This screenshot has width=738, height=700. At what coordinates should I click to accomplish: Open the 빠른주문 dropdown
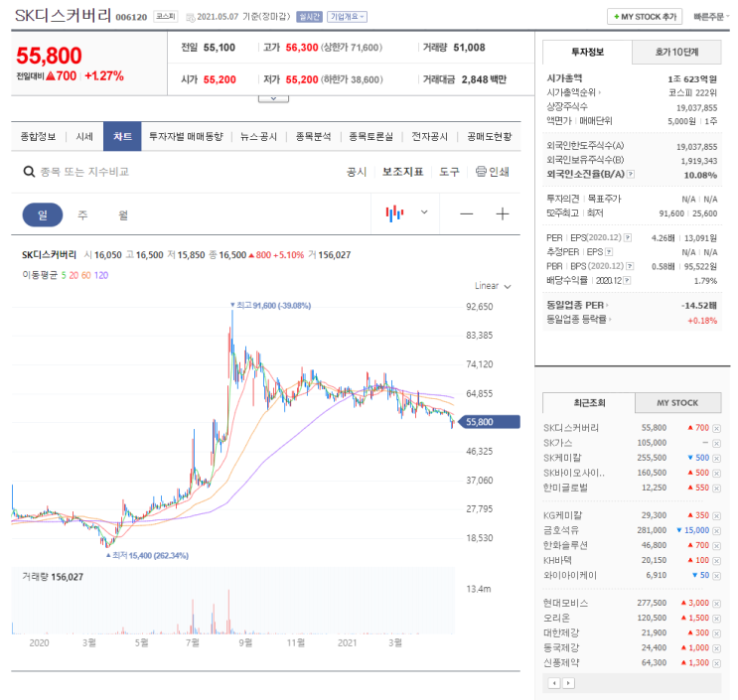point(711,17)
